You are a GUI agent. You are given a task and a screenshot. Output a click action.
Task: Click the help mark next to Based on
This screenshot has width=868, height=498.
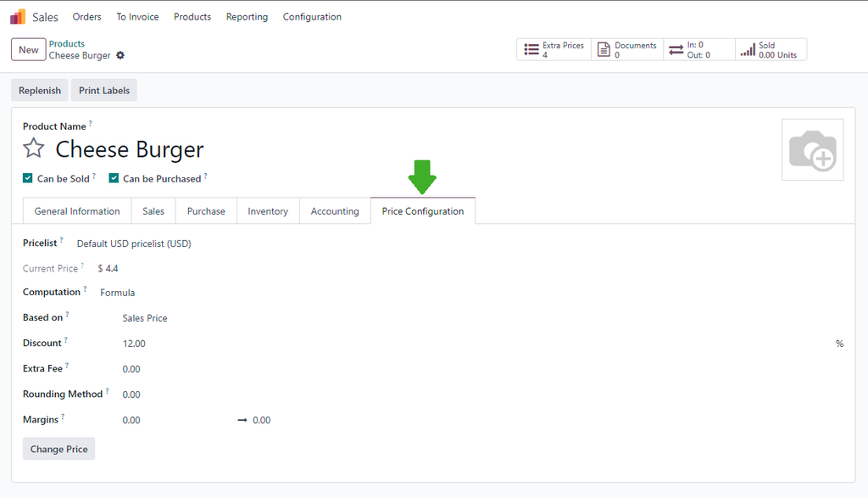click(x=68, y=314)
